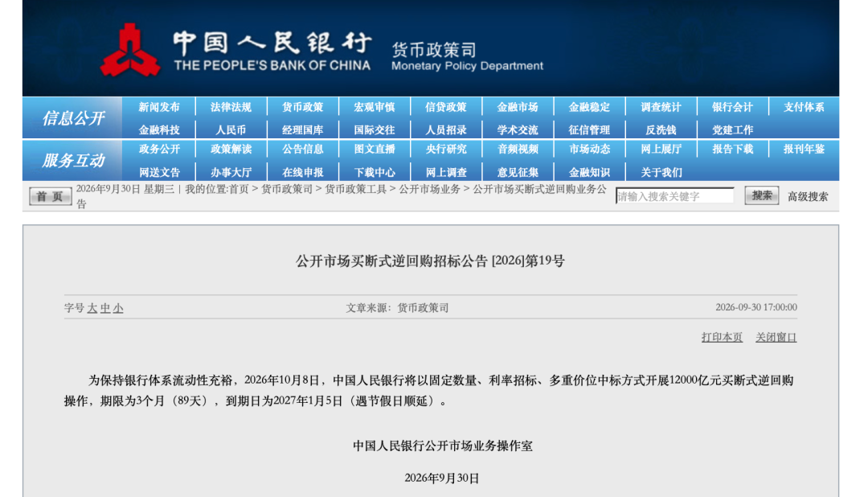Screen dimensions: 868x497
Task: Set font size to 大
Action: click(92, 308)
